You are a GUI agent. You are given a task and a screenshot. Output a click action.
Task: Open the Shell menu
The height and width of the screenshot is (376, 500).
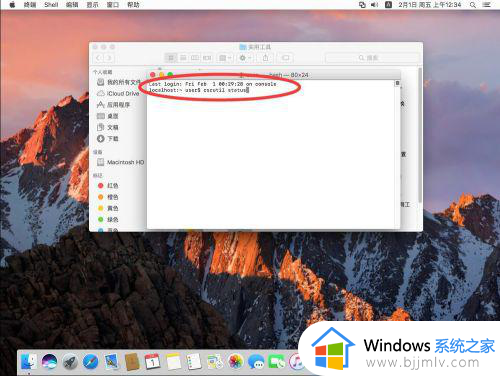51,5
